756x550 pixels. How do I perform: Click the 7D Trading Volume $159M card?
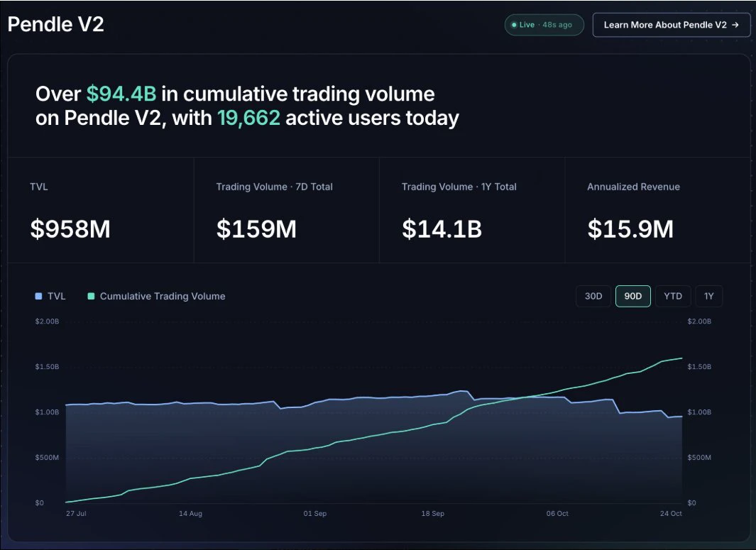point(286,210)
